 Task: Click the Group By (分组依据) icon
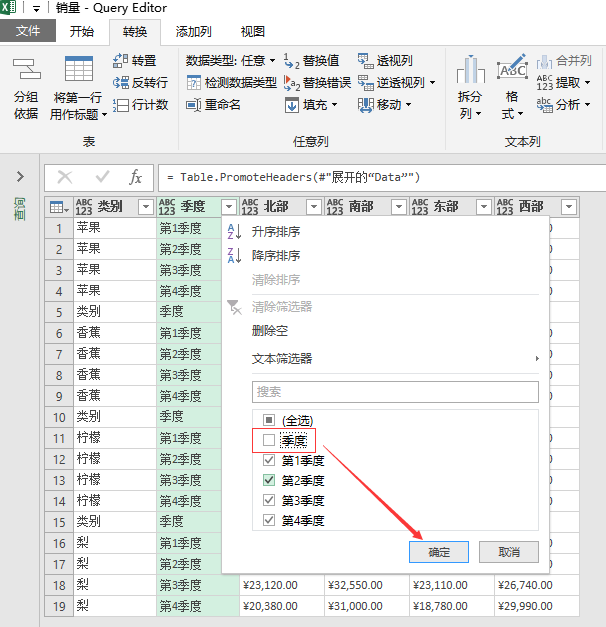(26, 69)
